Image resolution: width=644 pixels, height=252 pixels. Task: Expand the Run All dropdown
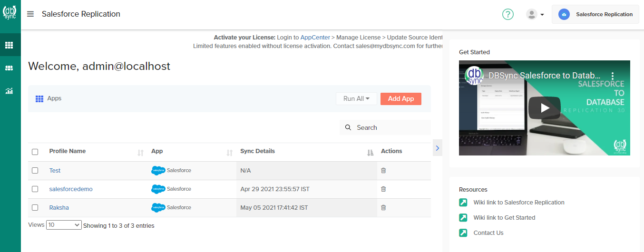(x=356, y=98)
